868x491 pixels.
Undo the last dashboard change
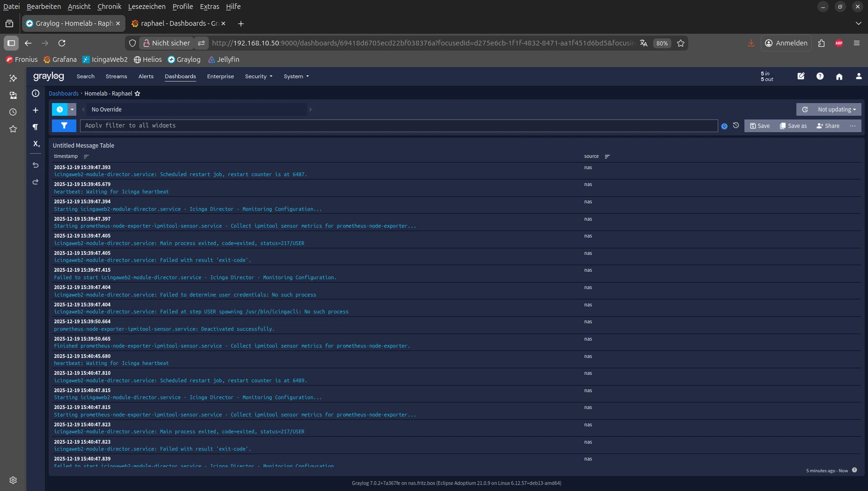[36, 165]
